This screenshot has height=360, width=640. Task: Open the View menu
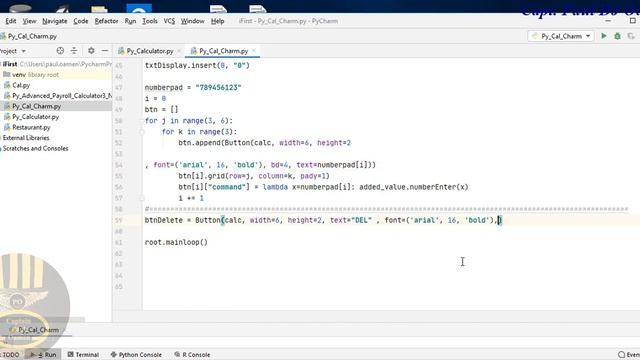[29, 21]
